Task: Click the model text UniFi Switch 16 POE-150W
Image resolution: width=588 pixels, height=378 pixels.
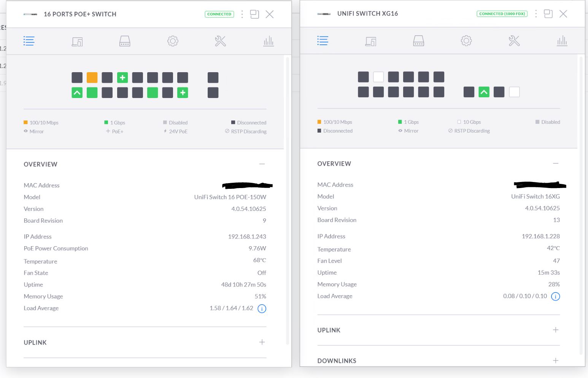Action: tap(230, 197)
